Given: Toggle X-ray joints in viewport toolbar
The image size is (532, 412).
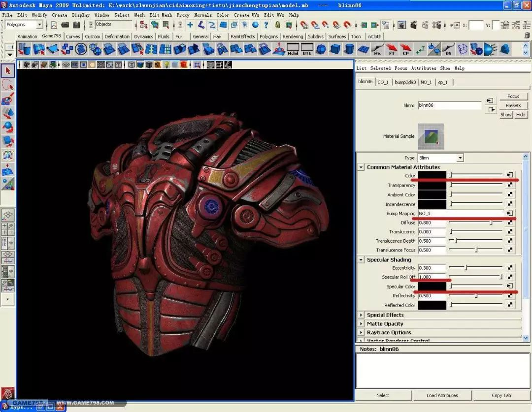Looking at the screenshot, I should pyautogui.click(x=228, y=64).
